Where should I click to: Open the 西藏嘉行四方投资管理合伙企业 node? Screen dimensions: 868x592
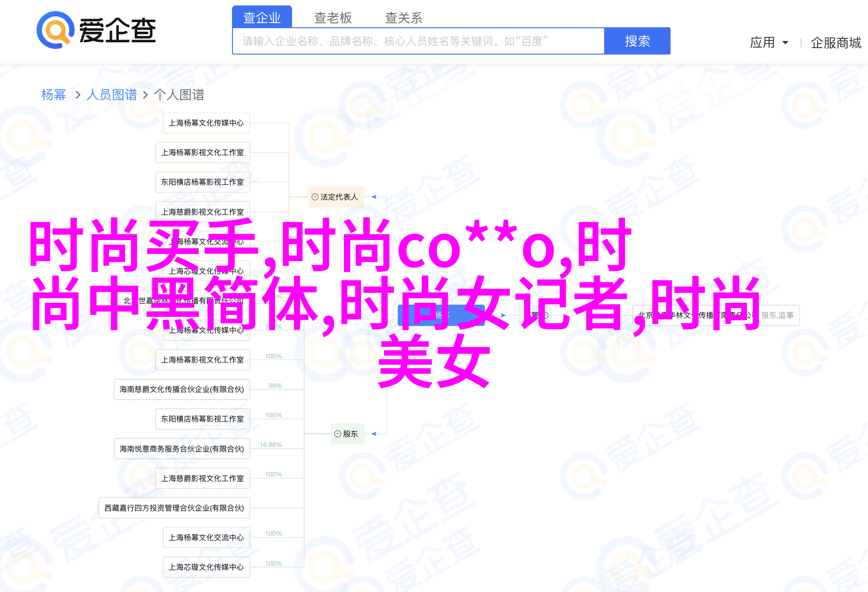coord(174,508)
